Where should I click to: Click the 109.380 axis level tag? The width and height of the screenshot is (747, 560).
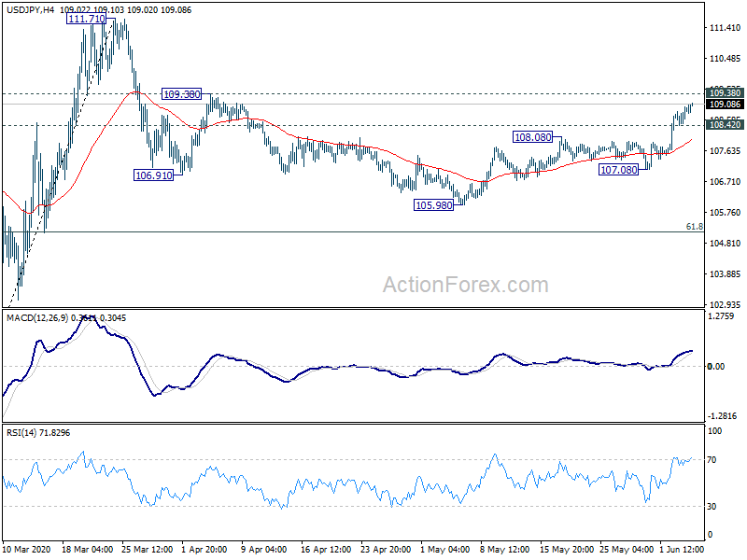tap(725, 92)
